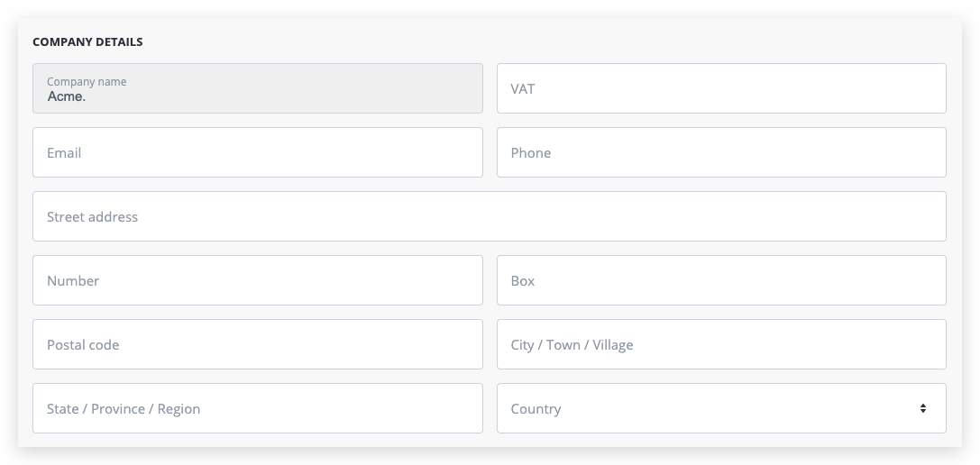980x465 pixels.
Task: Select the Postal code field
Action: [257, 344]
